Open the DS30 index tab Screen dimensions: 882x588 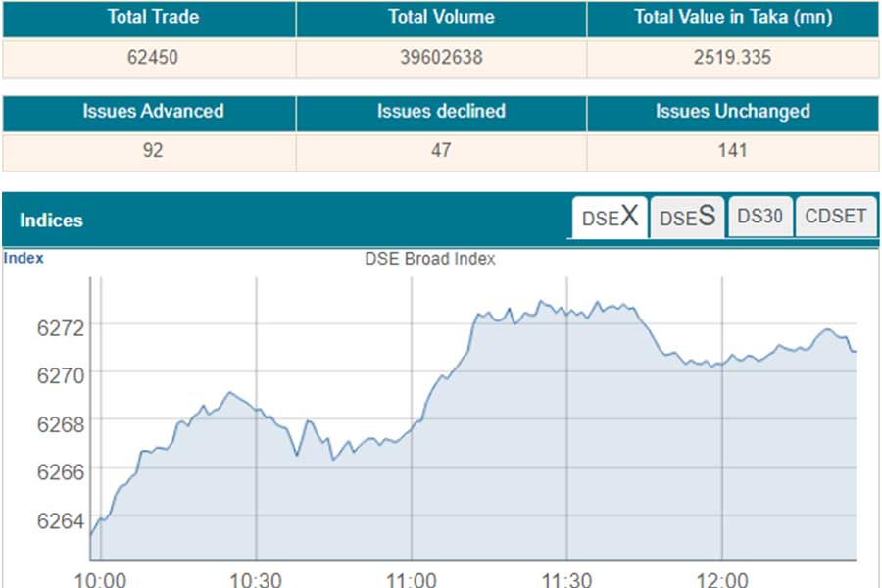tap(760, 216)
